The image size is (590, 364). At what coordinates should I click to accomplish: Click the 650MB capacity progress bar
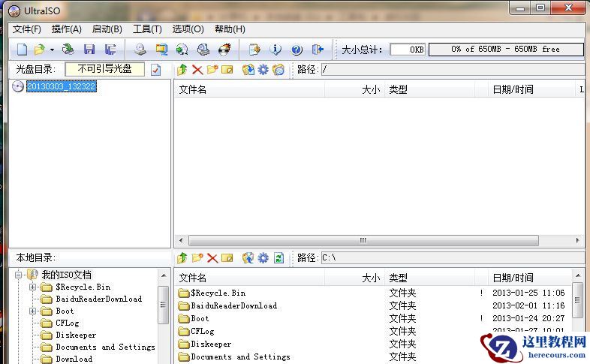coord(506,50)
